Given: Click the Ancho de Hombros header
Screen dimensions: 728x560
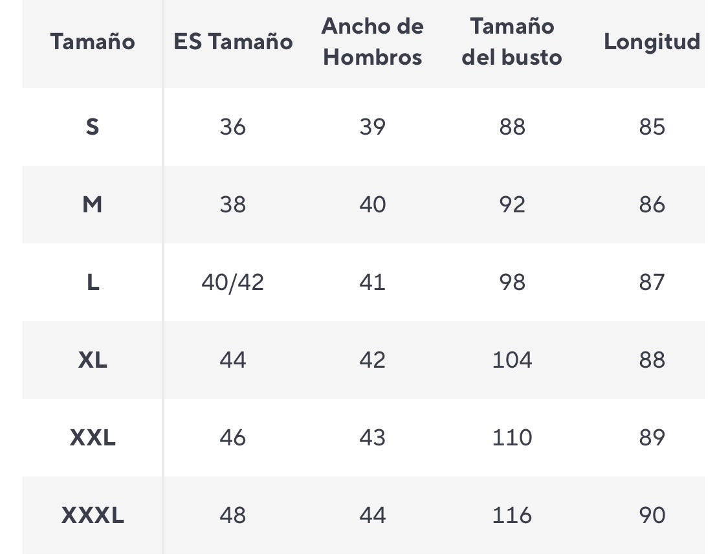Looking at the screenshot, I should point(373,42).
